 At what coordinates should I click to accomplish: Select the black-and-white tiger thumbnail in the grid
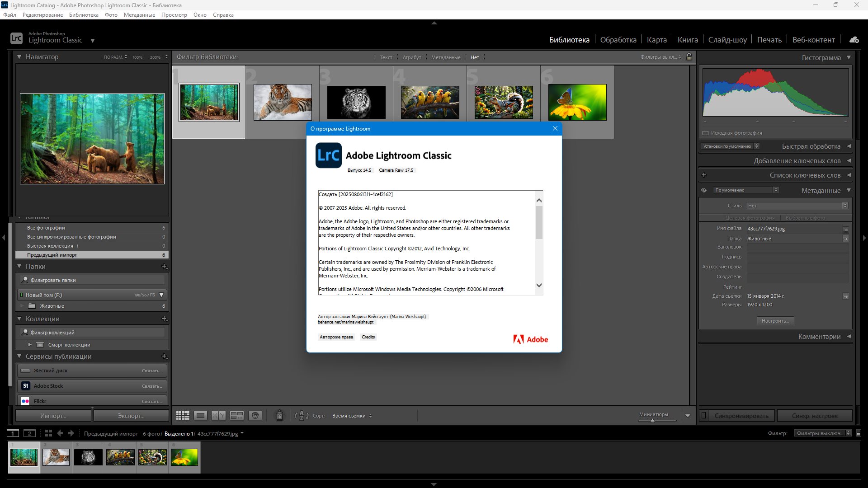click(x=356, y=103)
